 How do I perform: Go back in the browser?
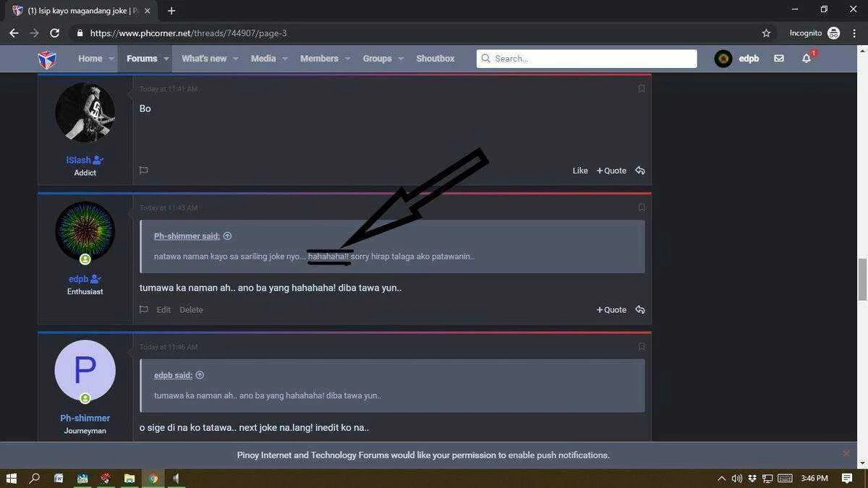tap(14, 33)
